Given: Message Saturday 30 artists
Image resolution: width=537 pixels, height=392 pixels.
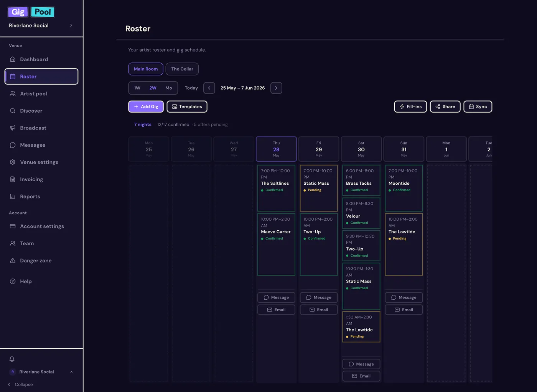Looking at the screenshot, I should [x=361, y=364].
